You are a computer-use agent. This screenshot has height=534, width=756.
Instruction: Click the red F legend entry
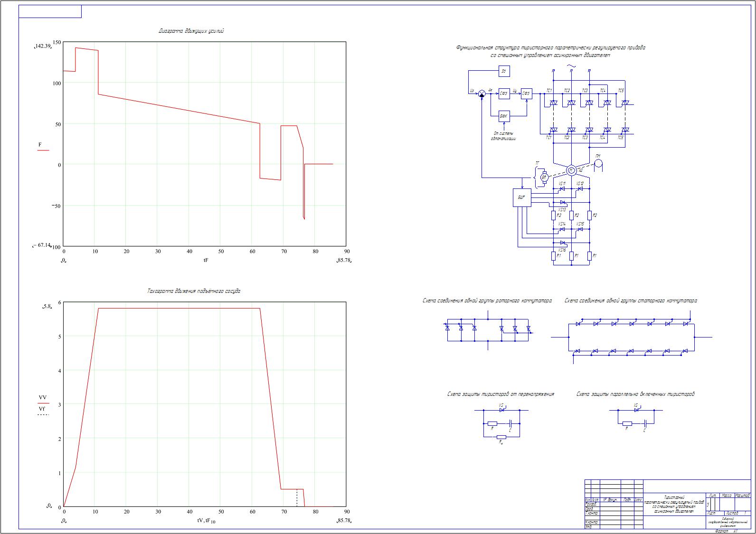43,147
